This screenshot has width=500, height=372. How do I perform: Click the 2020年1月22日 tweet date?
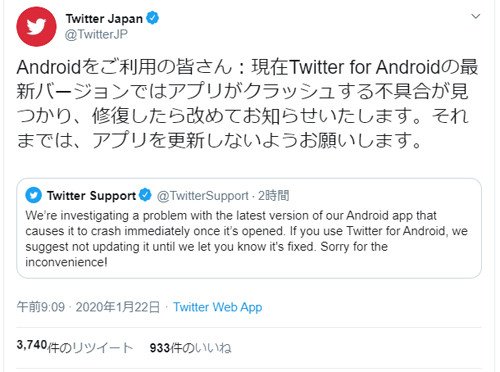point(118,307)
